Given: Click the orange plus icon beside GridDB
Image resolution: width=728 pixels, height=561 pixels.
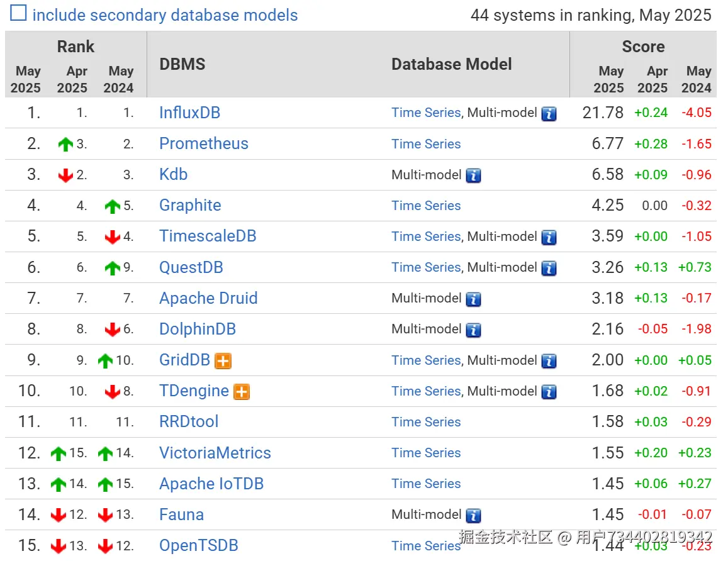Looking at the screenshot, I should [x=223, y=361].
